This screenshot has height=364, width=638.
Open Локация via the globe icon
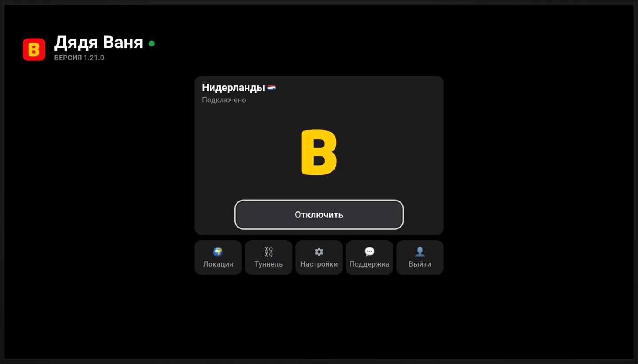coord(218,252)
